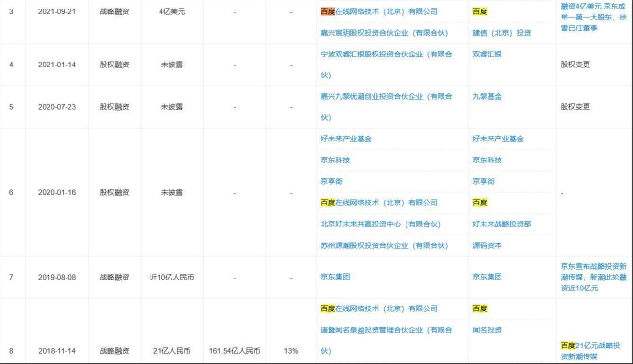Screen dimensions: 633x364
Task: Open 百度在线网络技术 link in 2020-01-16 row
Action: tap(379, 203)
